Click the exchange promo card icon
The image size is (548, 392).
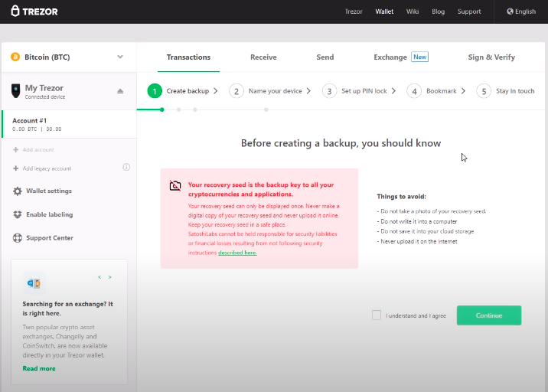coord(34,283)
